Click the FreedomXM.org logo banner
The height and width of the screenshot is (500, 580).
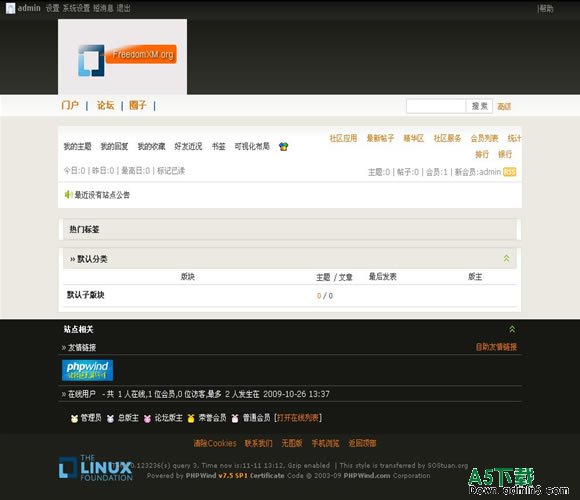(x=122, y=57)
